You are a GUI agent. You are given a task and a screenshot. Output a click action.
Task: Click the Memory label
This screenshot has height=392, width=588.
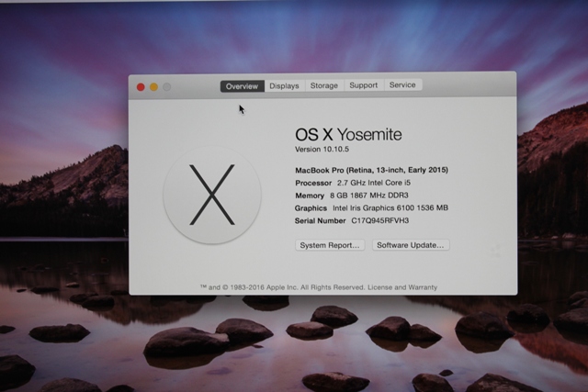pos(310,196)
